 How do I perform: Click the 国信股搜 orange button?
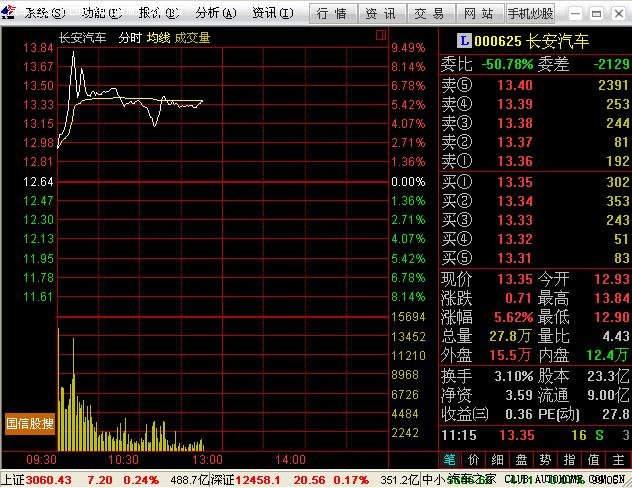point(30,424)
